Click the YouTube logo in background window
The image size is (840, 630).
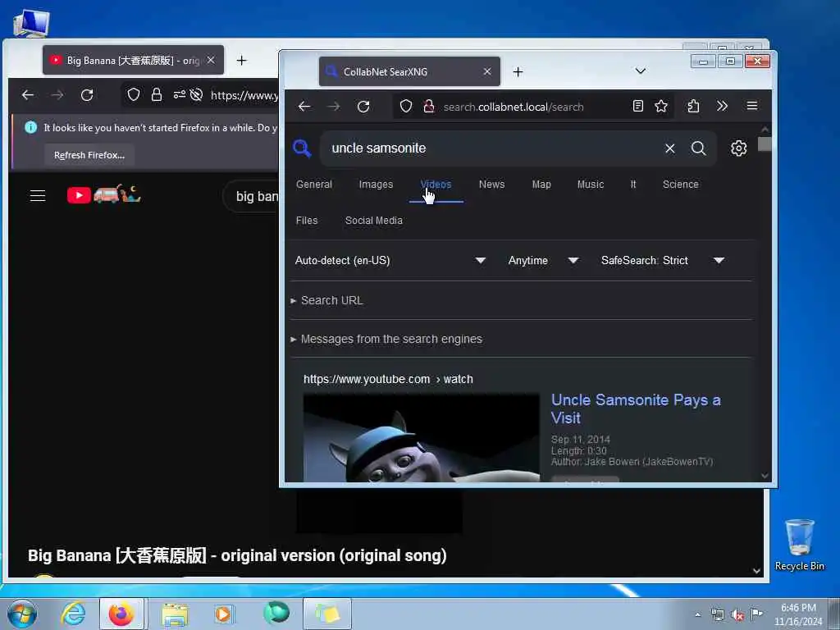click(x=103, y=194)
